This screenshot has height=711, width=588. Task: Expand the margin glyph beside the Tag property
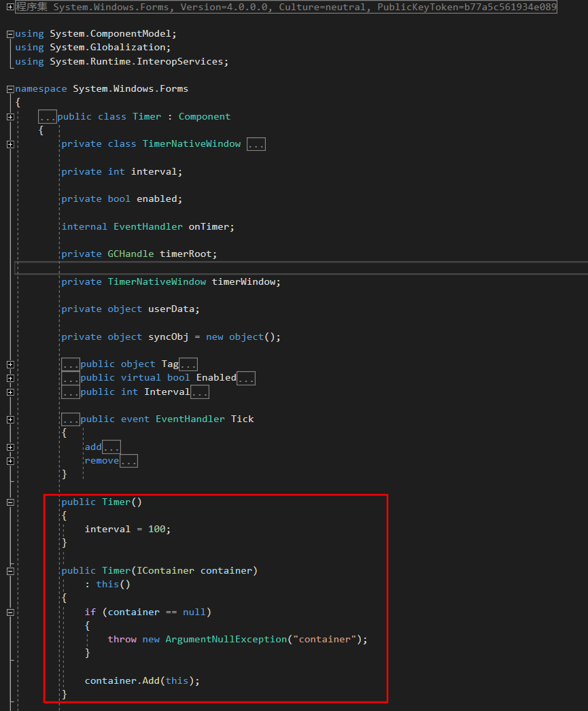tap(10, 364)
